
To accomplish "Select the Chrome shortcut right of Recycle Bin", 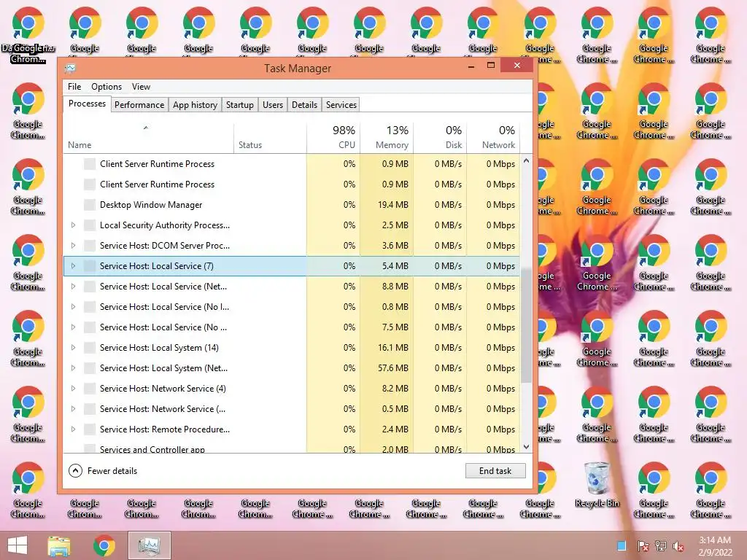I will [x=654, y=490].
